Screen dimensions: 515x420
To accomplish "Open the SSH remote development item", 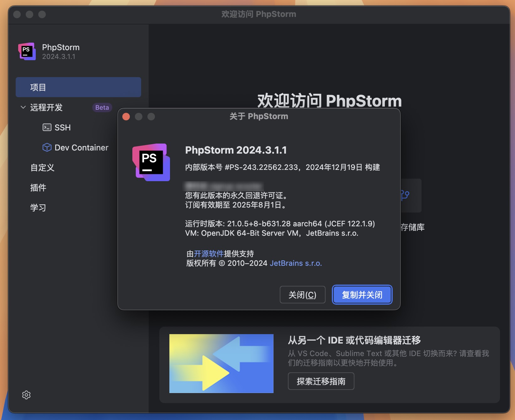I will click(x=62, y=128).
